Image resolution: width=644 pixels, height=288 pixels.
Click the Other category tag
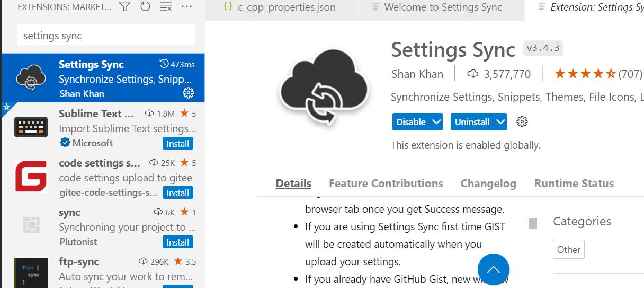pos(569,249)
